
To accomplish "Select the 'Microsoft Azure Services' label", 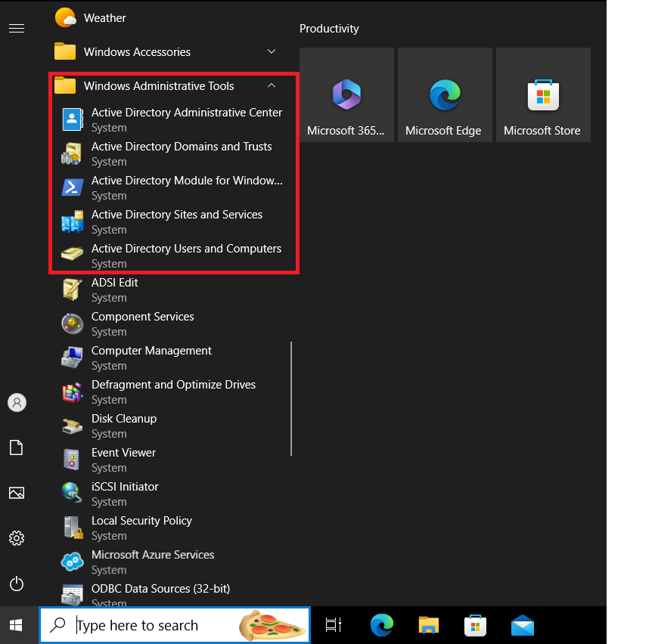I will tap(153, 555).
